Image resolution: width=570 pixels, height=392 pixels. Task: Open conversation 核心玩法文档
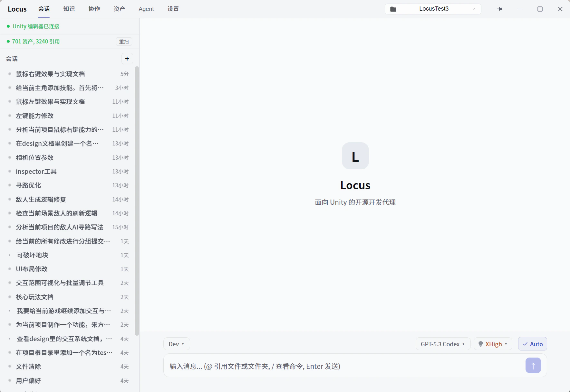click(x=68, y=297)
